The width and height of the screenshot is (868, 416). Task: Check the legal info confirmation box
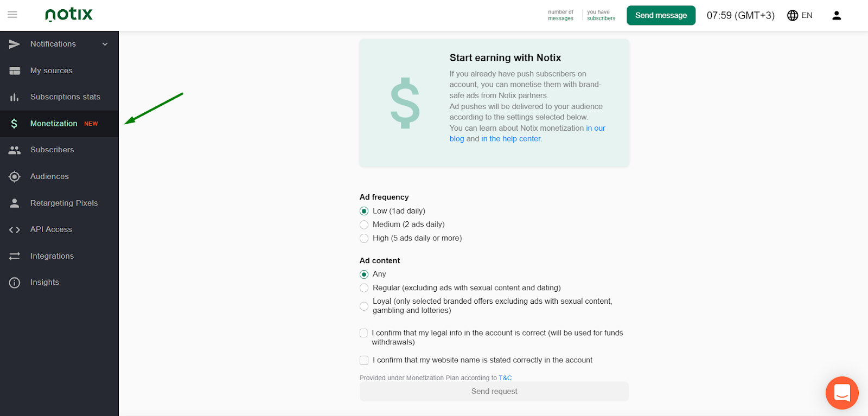coord(363,333)
